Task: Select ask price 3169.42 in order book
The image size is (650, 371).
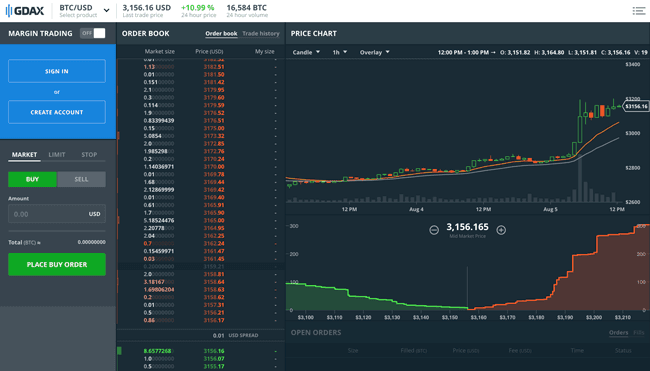Action: click(214, 190)
